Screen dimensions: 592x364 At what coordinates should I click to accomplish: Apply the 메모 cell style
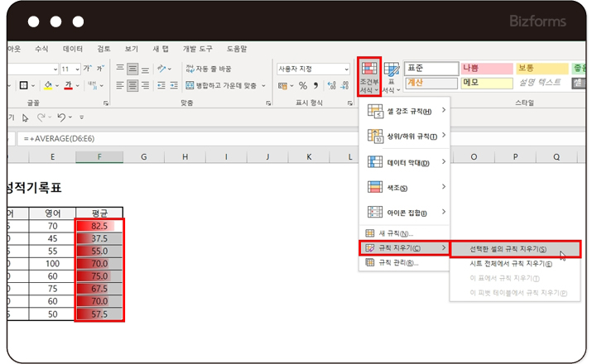click(487, 83)
